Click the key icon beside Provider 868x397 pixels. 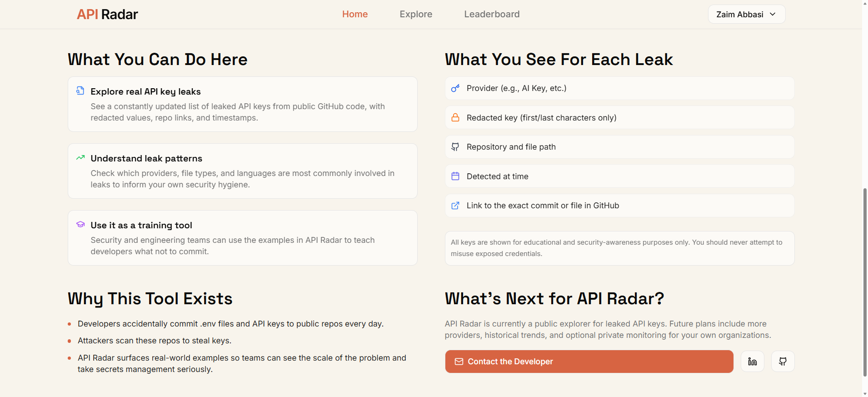455,88
